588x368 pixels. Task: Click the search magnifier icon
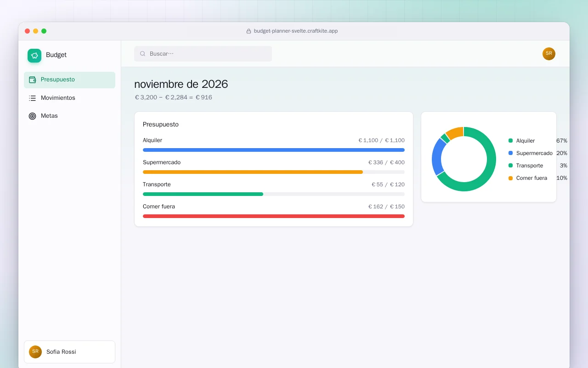click(x=142, y=54)
